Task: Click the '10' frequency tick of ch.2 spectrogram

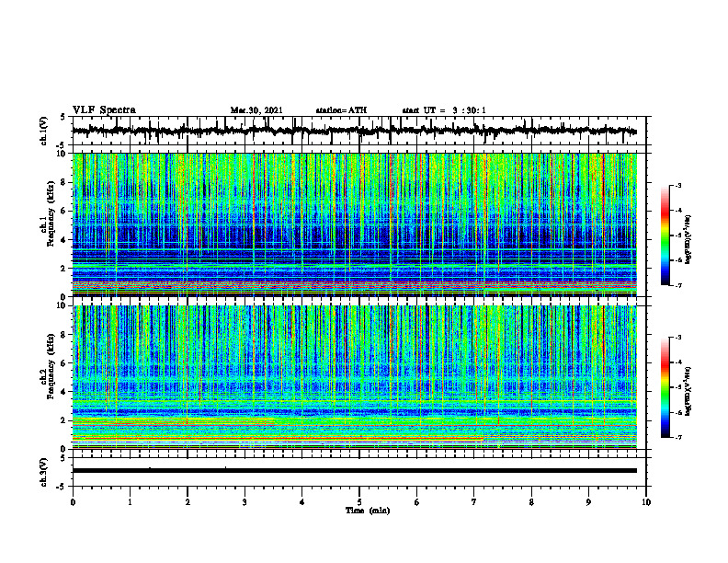Action: pos(63,305)
